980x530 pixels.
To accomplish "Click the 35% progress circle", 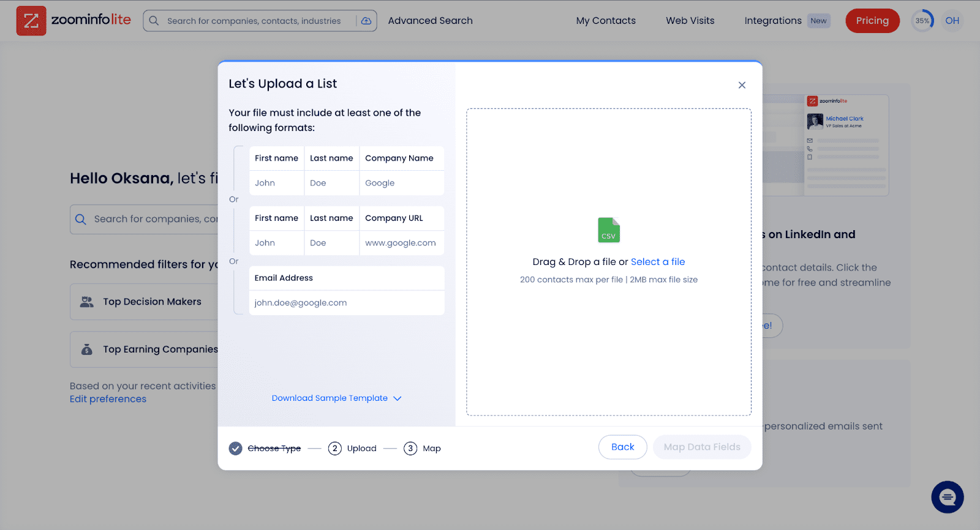I will (x=922, y=21).
